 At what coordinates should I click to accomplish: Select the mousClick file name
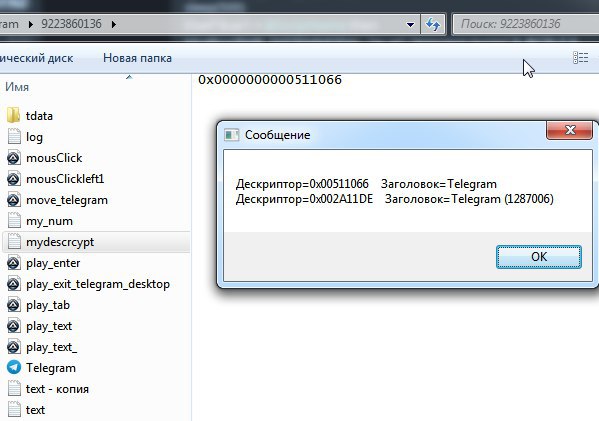click(x=54, y=158)
